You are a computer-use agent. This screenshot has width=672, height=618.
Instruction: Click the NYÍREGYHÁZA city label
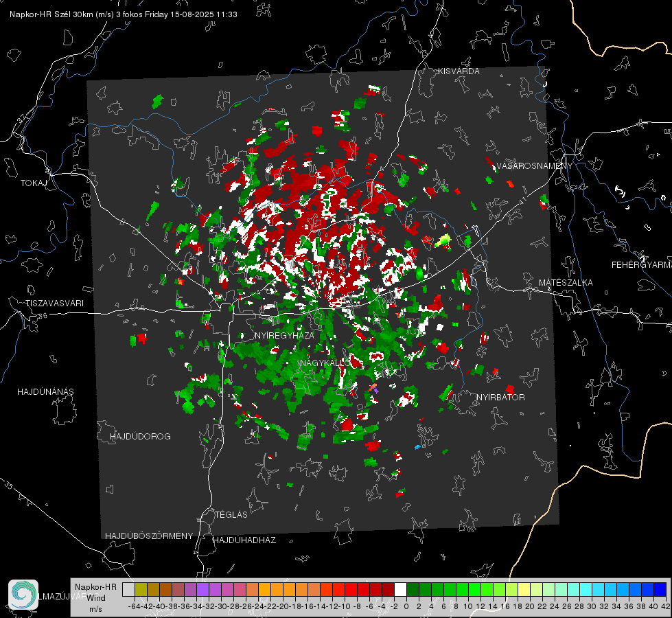tap(285, 335)
